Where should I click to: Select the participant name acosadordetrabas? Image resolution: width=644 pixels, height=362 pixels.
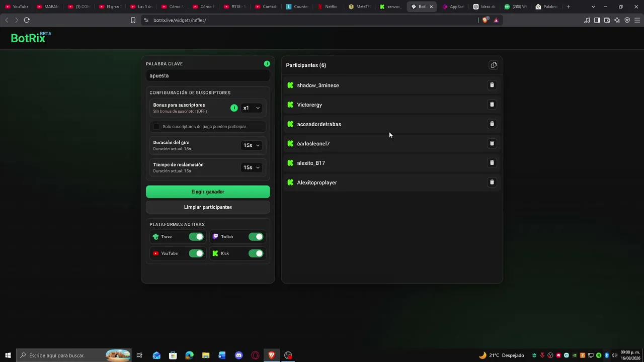click(319, 124)
